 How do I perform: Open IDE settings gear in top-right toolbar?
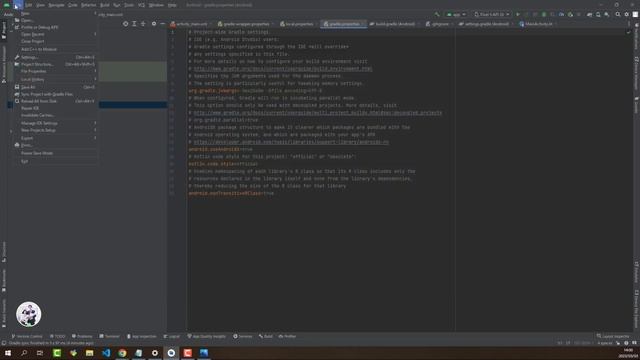627,14
